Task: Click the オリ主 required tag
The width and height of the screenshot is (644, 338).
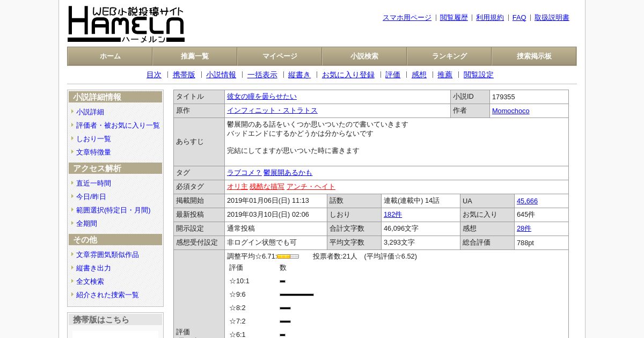Action: tap(237, 187)
